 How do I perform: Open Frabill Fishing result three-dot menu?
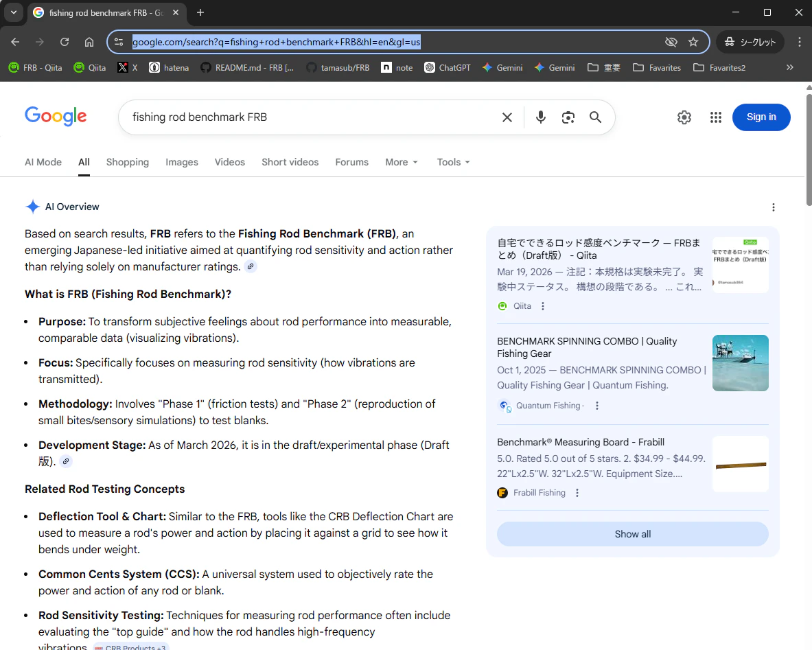coord(577,493)
